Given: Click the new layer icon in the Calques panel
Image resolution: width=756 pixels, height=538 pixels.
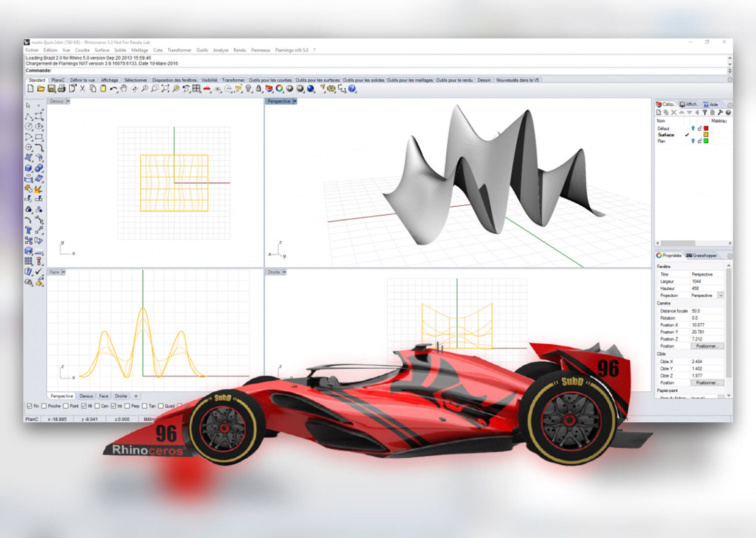Looking at the screenshot, I should (x=659, y=112).
